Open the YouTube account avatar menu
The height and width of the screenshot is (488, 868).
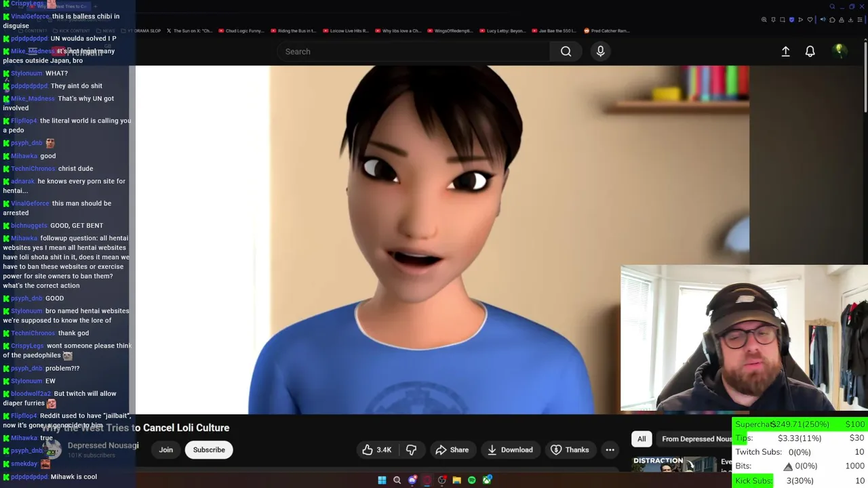point(840,51)
